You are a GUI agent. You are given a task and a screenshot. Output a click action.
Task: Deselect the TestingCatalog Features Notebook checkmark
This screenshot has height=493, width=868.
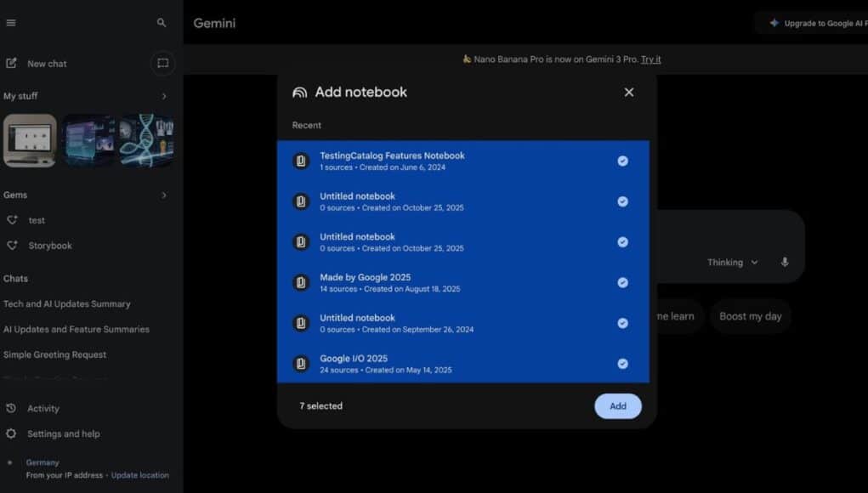click(622, 161)
